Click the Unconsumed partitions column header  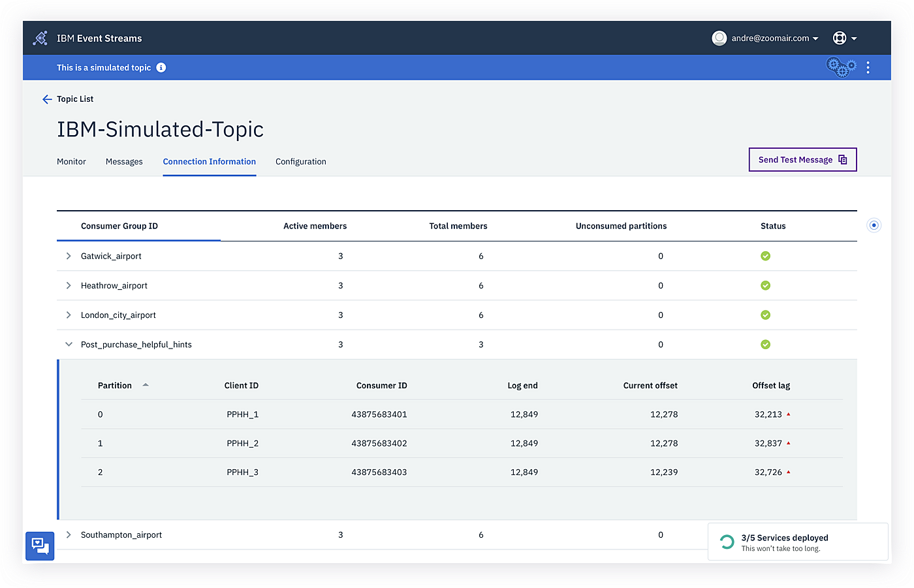[x=622, y=226]
